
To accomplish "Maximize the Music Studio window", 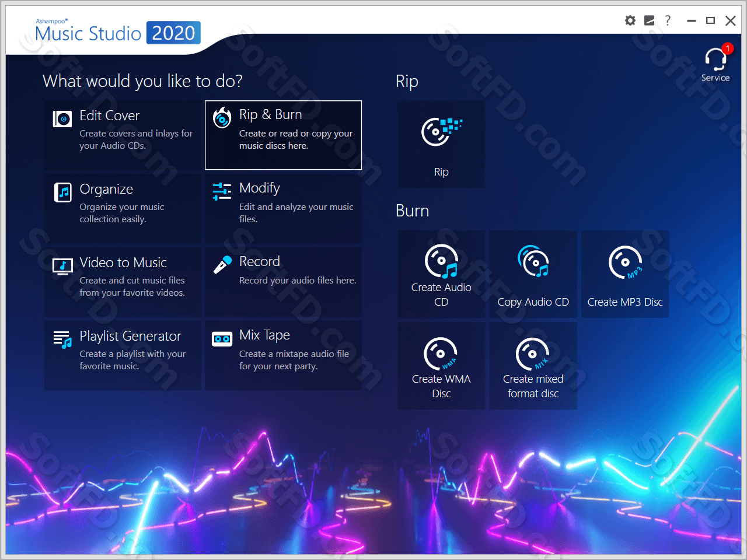I will pos(710,20).
